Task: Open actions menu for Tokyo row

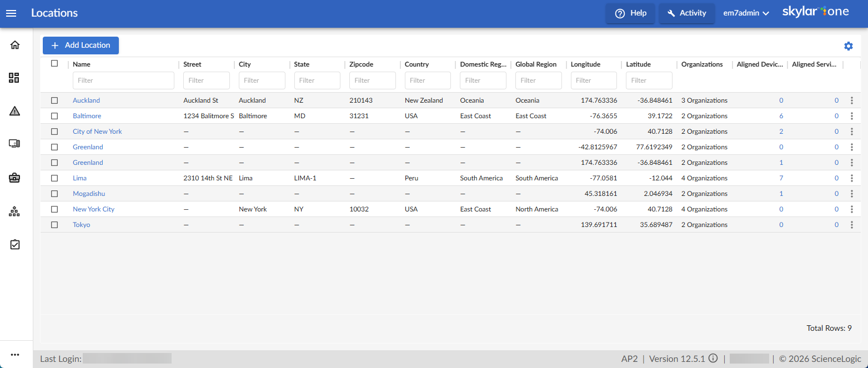Action: click(851, 225)
